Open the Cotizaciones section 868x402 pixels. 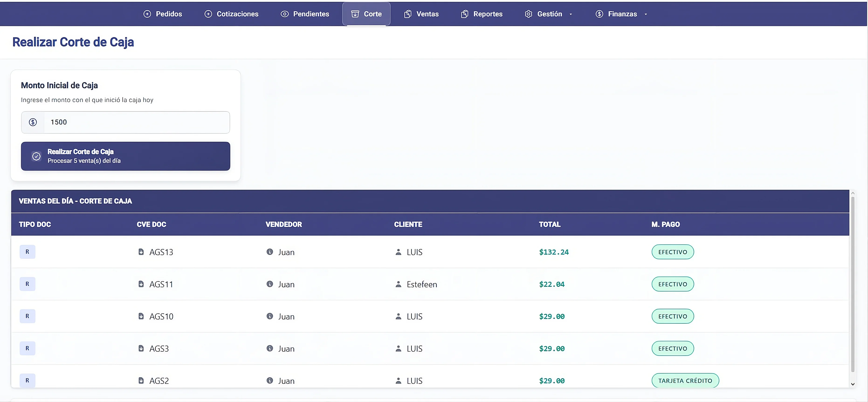(231, 14)
